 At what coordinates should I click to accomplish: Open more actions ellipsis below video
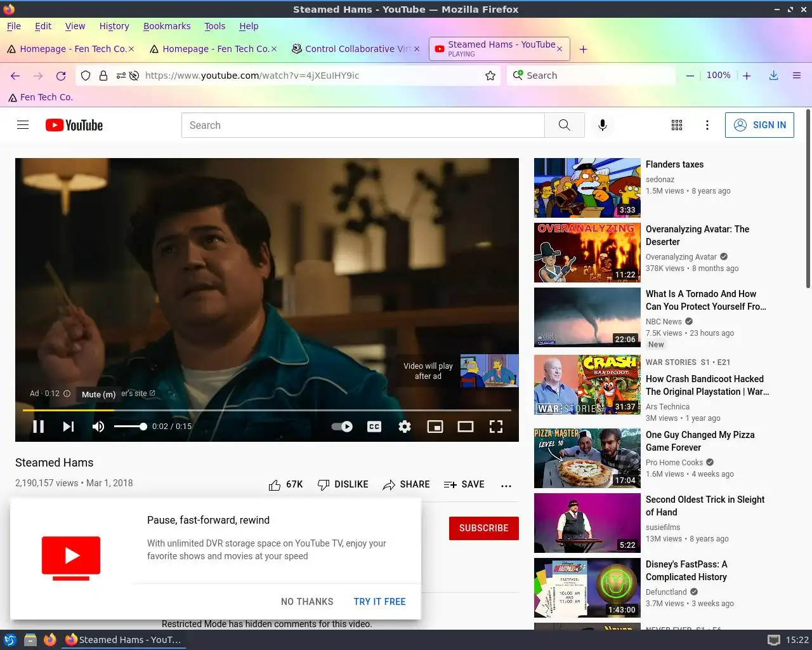506,485
